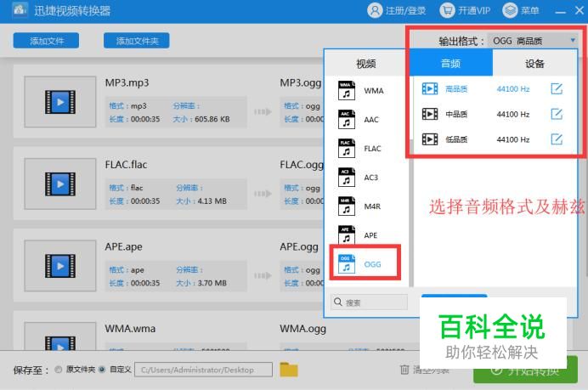Click the 添加文件 button
Image resolution: width=588 pixels, height=390 pixels.
pyautogui.click(x=46, y=41)
